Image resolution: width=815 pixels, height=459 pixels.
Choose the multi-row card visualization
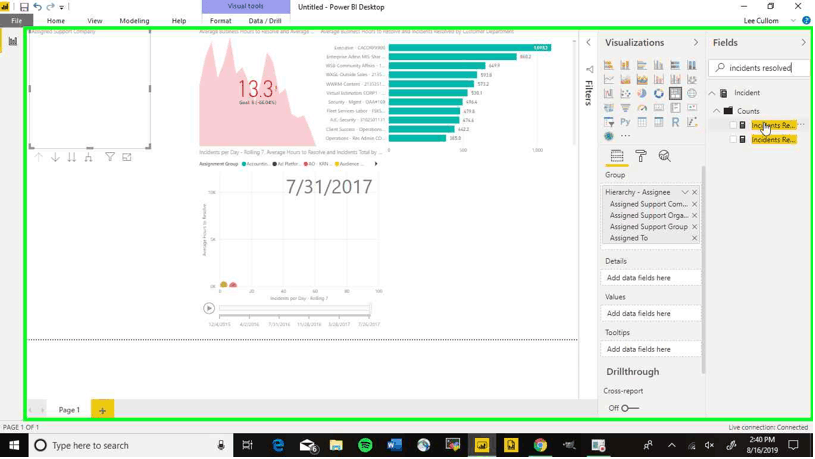coord(675,108)
